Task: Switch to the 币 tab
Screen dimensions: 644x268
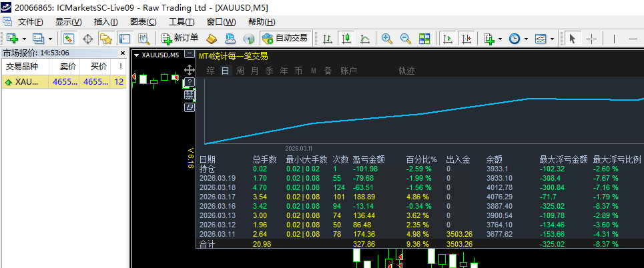Action: click(x=298, y=71)
